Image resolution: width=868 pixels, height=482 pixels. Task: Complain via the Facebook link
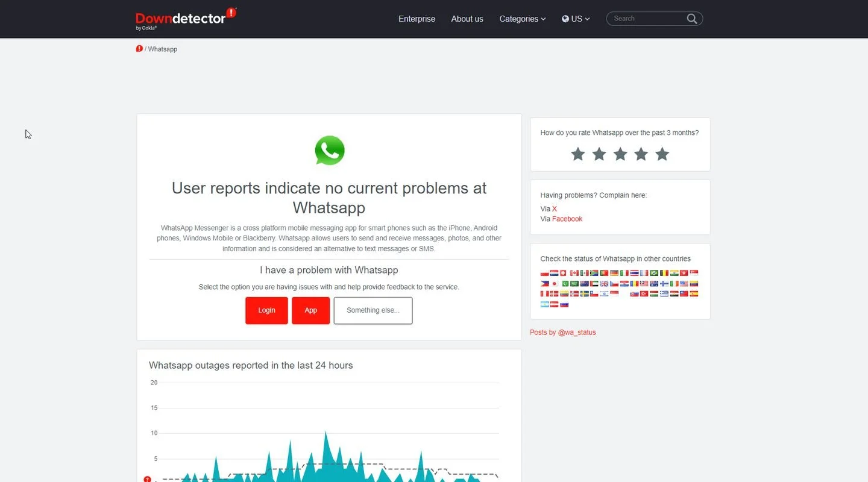click(567, 219)
